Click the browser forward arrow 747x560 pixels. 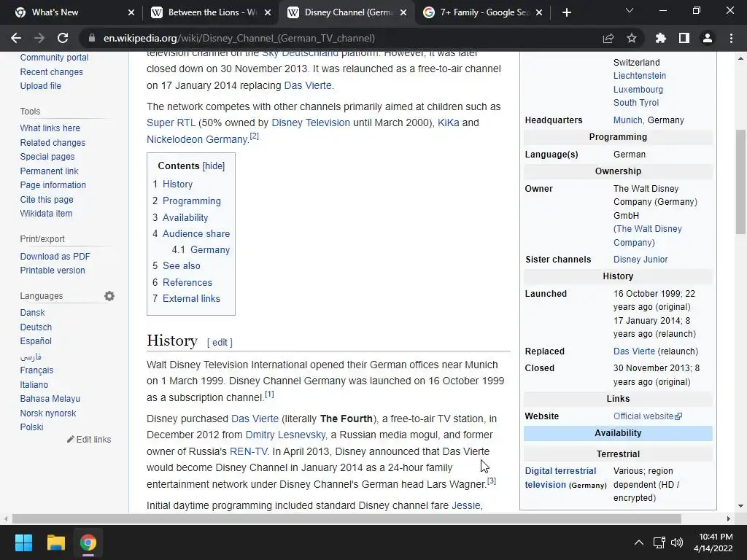[39, 38]
